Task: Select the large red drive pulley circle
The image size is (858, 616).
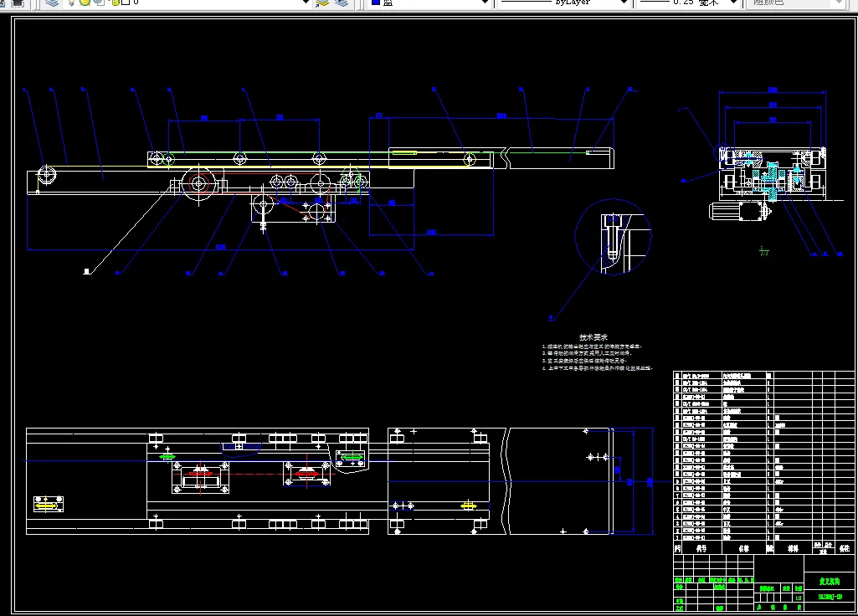Action: tap(198, 184)
